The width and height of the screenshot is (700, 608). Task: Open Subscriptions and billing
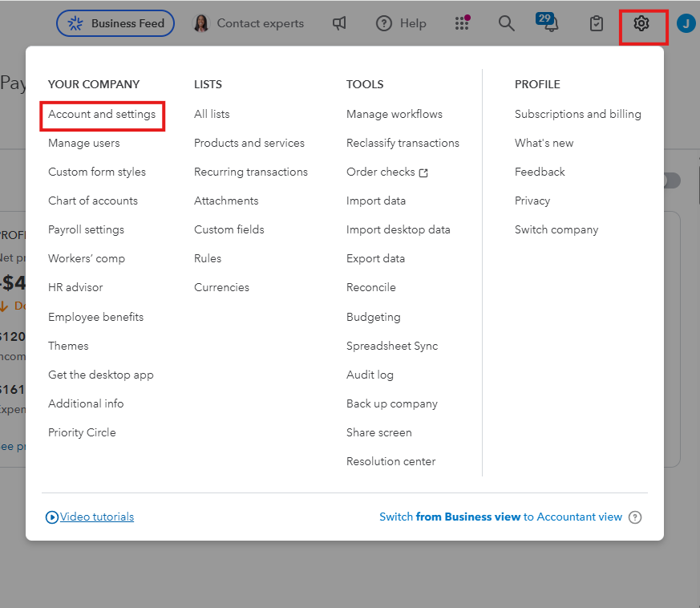(x=577, y=115)
